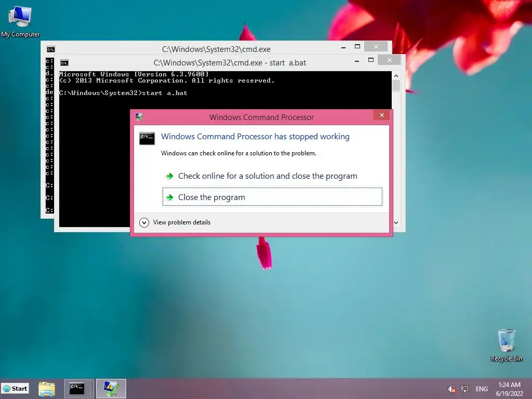Open the network tray icon
Viewport: 532px width, 399px height.
(464, 389)
